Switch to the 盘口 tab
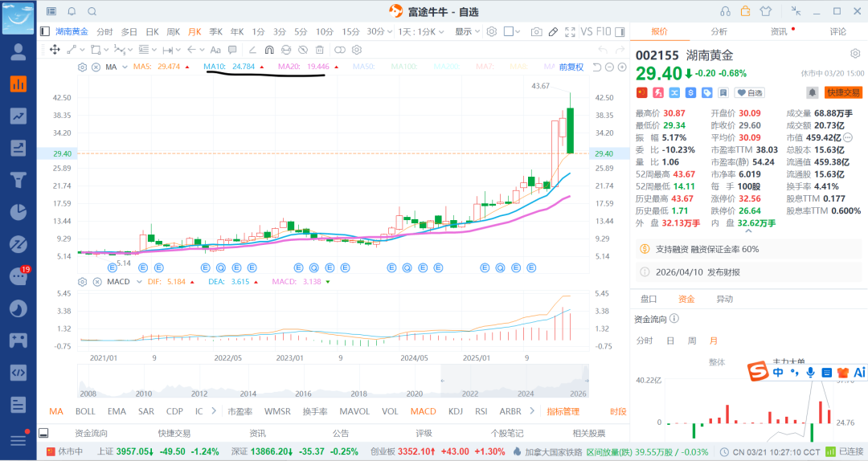Viewport: 868px width, 461px height. (x=649, y=299)
